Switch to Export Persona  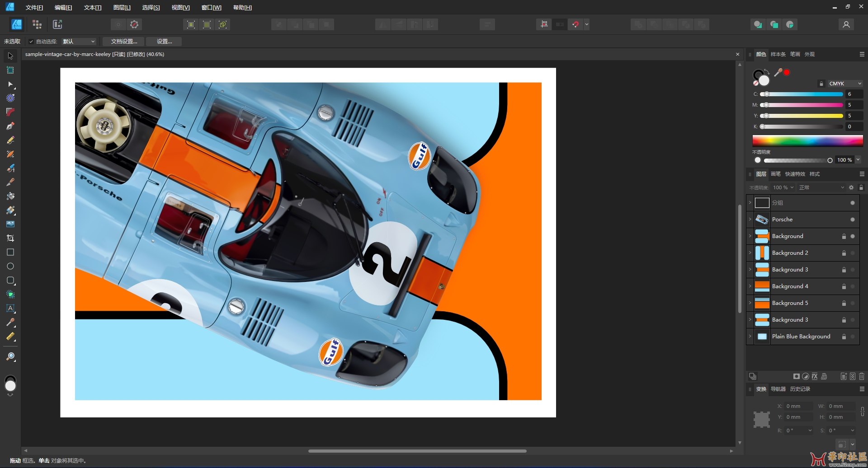pyautogui.click(x=57, y=24)
